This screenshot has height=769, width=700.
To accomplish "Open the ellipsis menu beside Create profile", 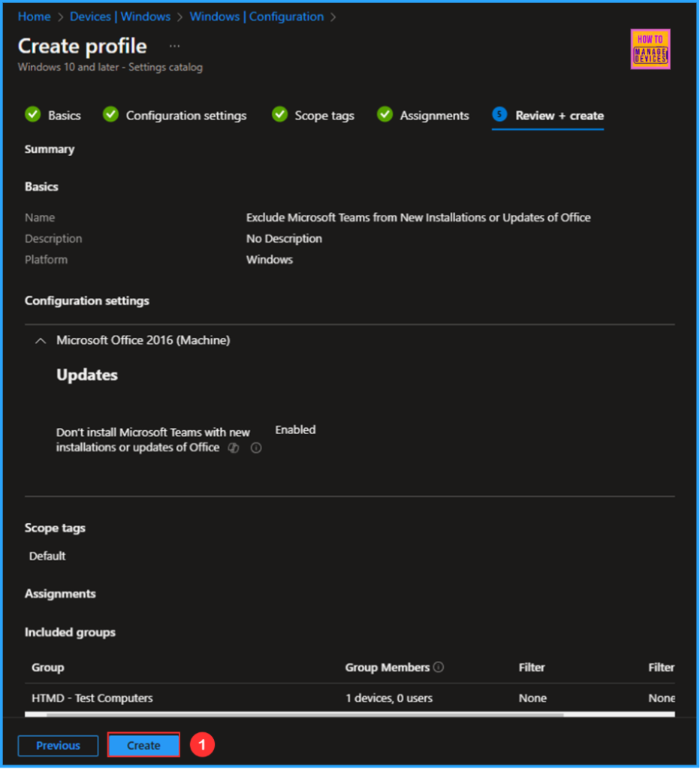I will 175,46.
